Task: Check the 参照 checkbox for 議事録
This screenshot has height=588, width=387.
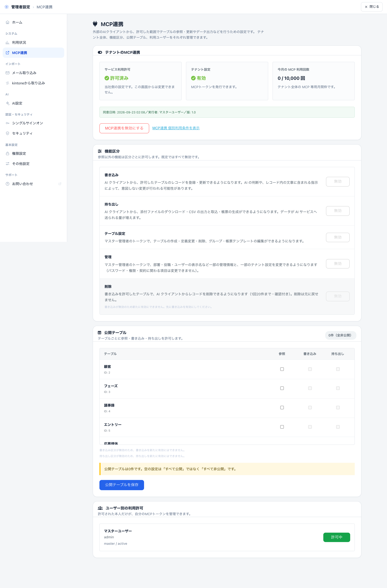Action: [282, 408]
